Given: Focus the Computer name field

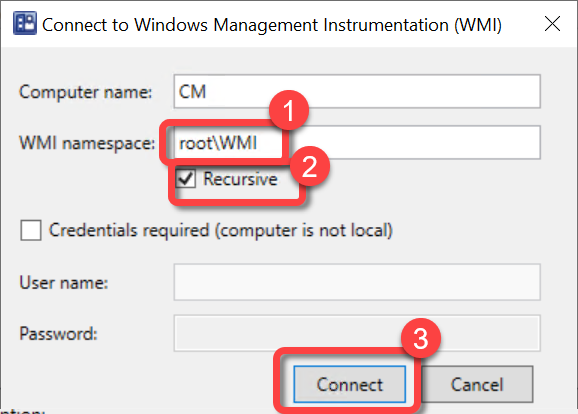Looking at the screenshot, I should coord(357,91).
